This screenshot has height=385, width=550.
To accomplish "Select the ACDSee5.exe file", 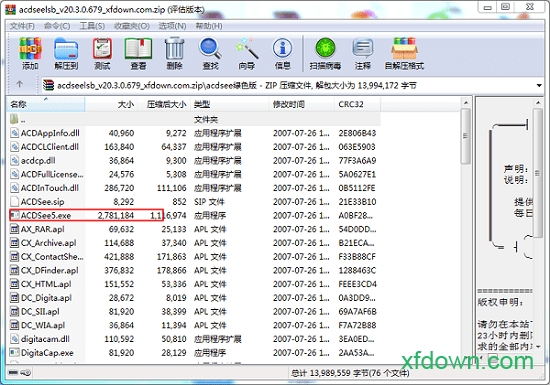I will [46, 215].
